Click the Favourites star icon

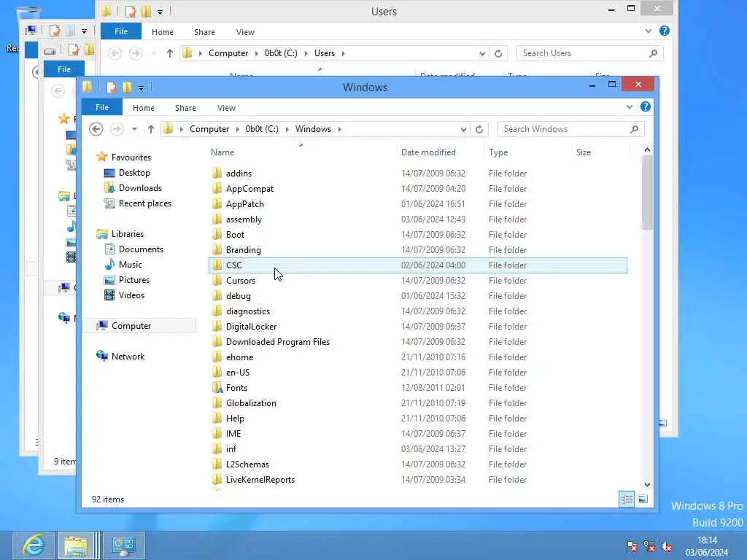coord(101,157)
